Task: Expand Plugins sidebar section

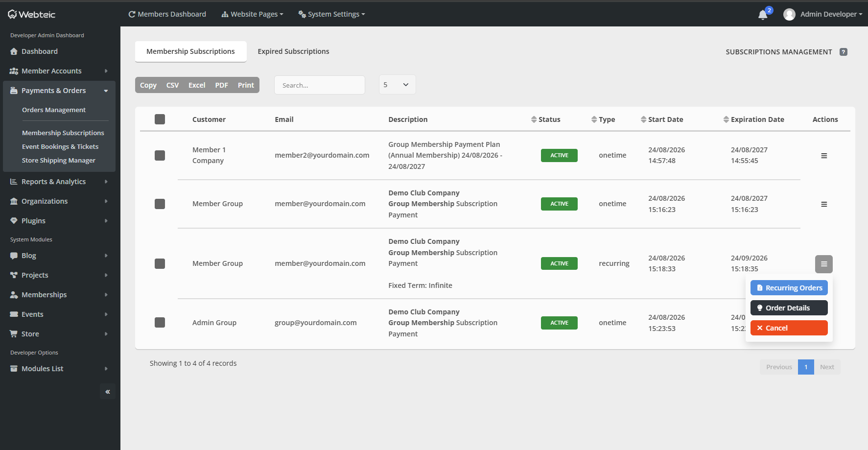Action: 59,221
